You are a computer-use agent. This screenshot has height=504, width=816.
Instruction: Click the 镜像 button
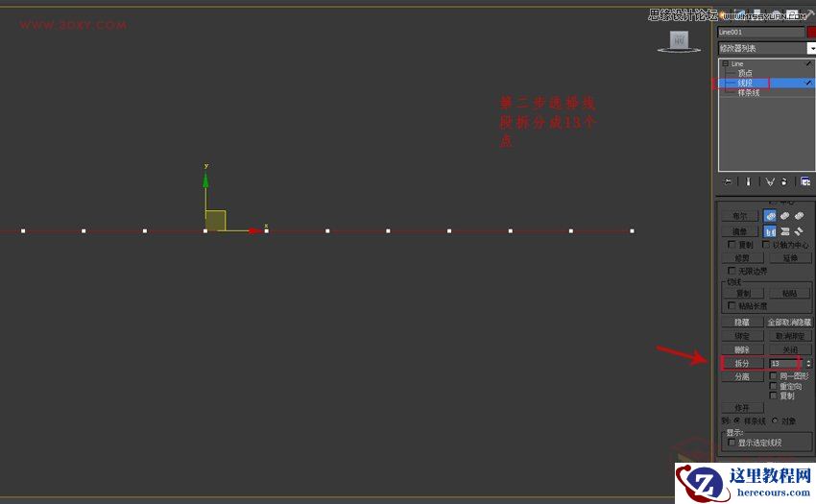[x=739, y=231]
